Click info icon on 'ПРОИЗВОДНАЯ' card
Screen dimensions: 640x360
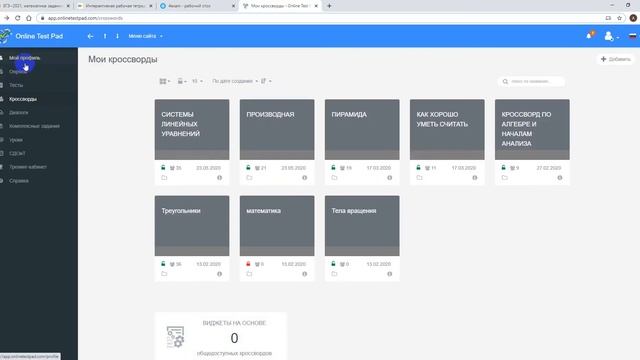coord(304,178)
